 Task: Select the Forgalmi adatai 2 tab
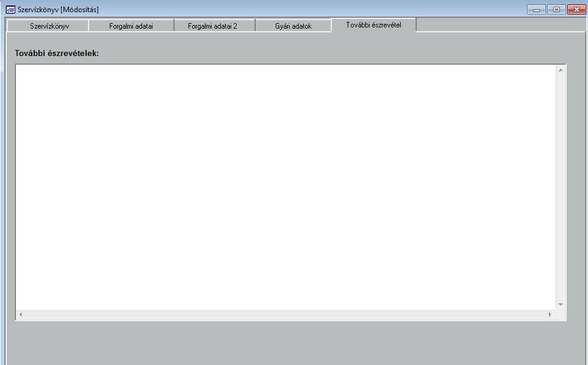click(x=214, y=26)
